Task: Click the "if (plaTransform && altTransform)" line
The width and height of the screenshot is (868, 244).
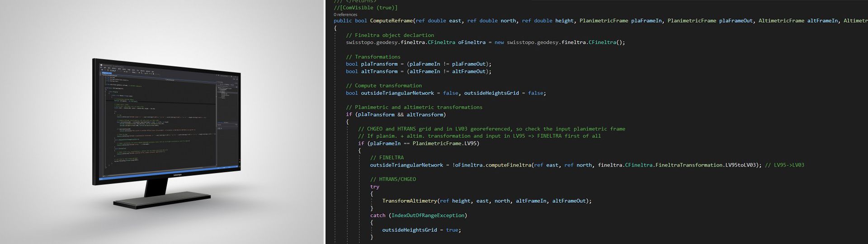Action: pos(396,115)
